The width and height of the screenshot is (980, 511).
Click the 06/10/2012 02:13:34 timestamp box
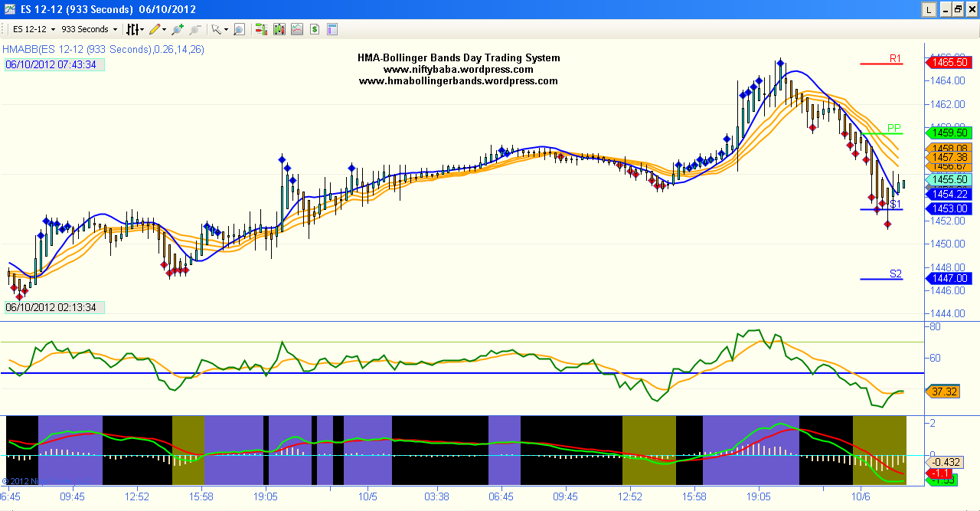click(x=54, y=307)
